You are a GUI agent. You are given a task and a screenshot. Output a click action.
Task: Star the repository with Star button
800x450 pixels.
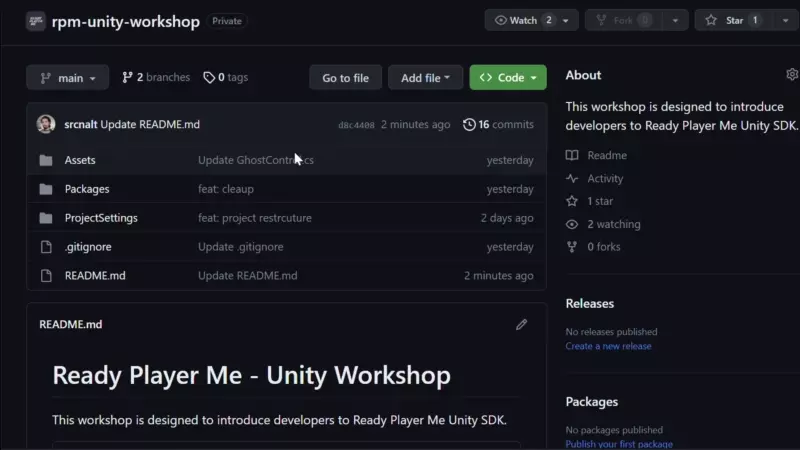[x=733, y=20]
